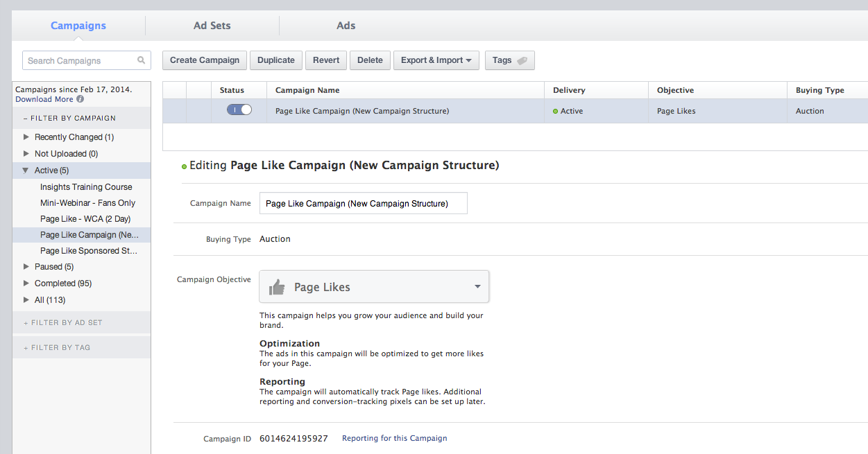Click the Create Campaign button
Screen dimensions: 868x454
[x=204, y=60]
